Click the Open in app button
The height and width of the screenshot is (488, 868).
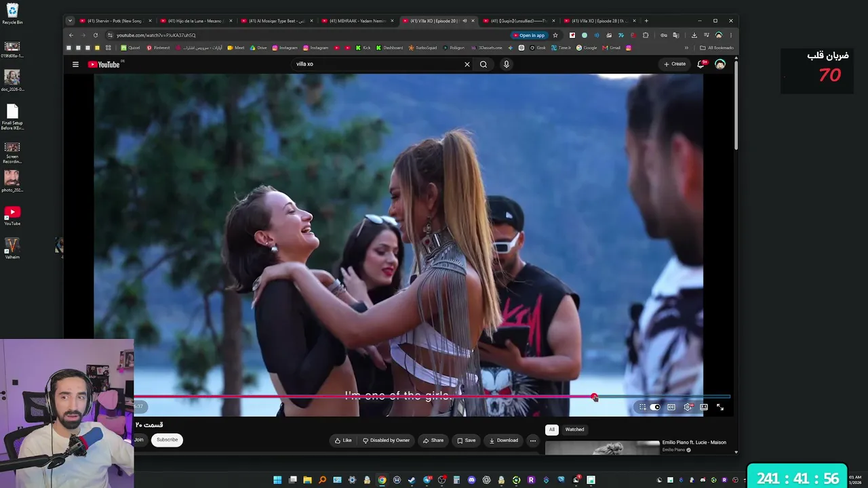529,35
